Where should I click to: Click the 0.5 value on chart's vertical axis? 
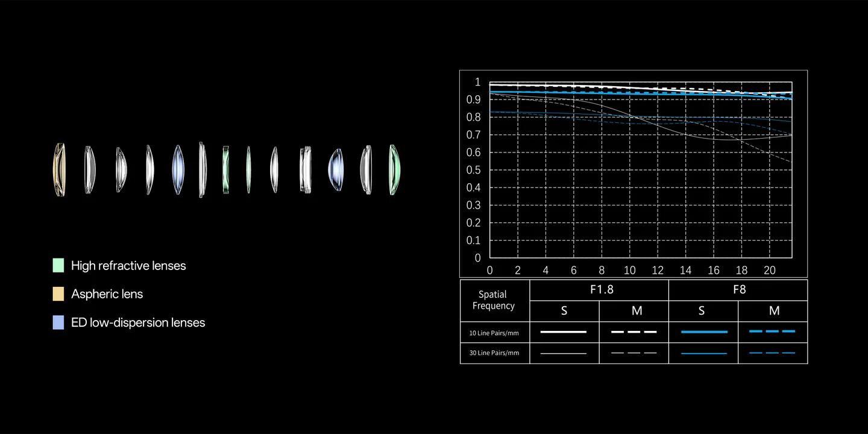point(473,170)
